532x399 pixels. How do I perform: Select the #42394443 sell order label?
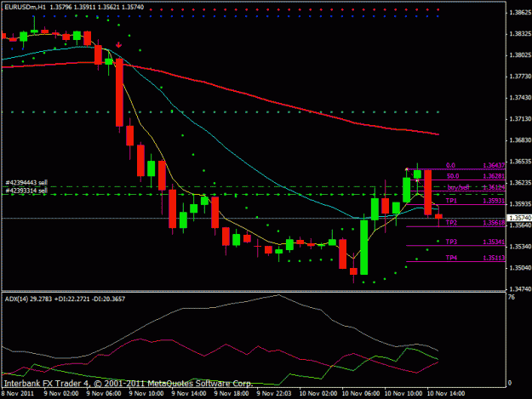pyautogui.click(x=26, y=182)
